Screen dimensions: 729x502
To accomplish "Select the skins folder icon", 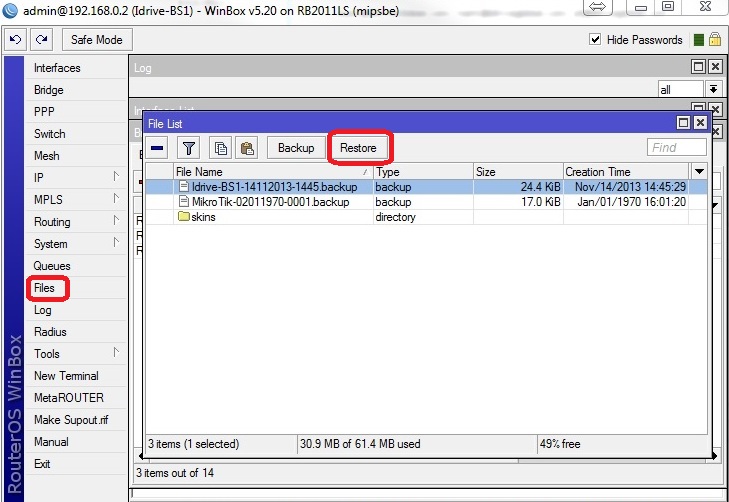I will (x=183, y=217).
